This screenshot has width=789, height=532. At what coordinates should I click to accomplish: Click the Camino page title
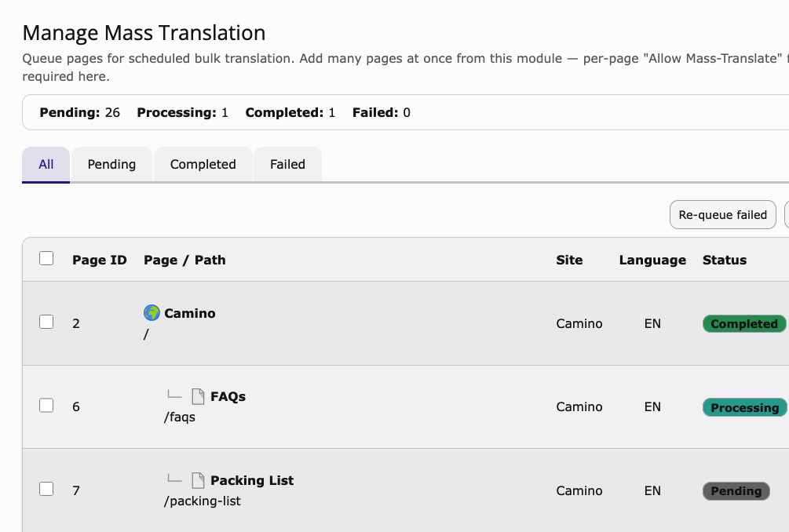point(190,313)
